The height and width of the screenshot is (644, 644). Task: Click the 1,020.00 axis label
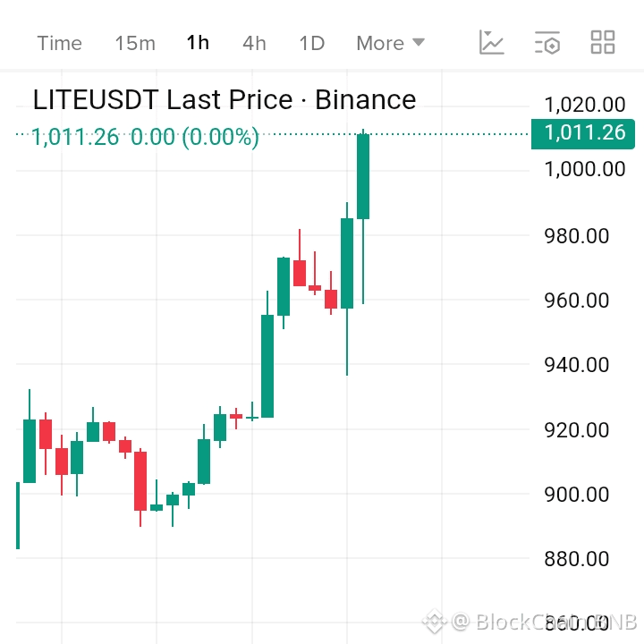click(x=584, y=105)
